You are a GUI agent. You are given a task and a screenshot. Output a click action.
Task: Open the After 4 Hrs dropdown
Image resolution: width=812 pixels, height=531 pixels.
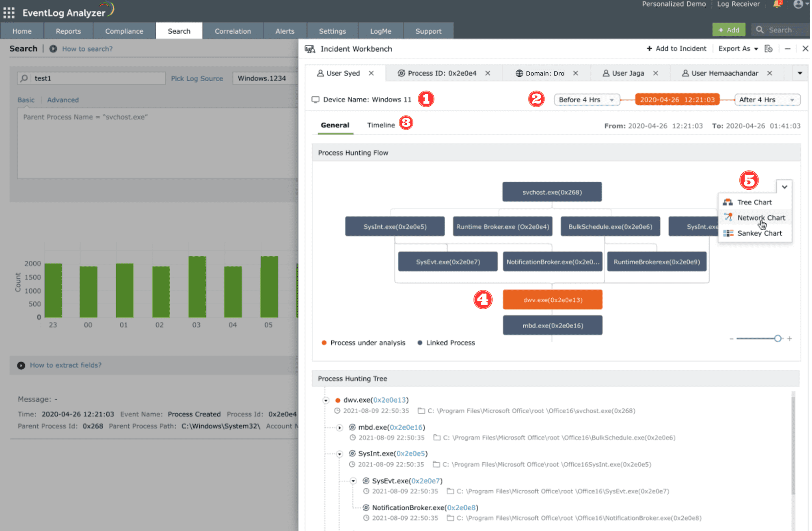(767, 100)
